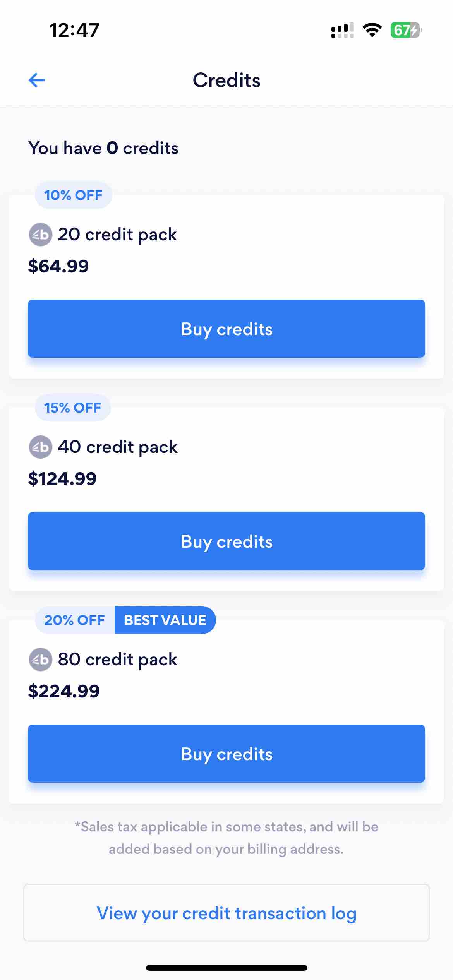Tap the 12:47 status bar clock
Image resolution: width=453 pixels, height=980 pixels.
(74, 30)
